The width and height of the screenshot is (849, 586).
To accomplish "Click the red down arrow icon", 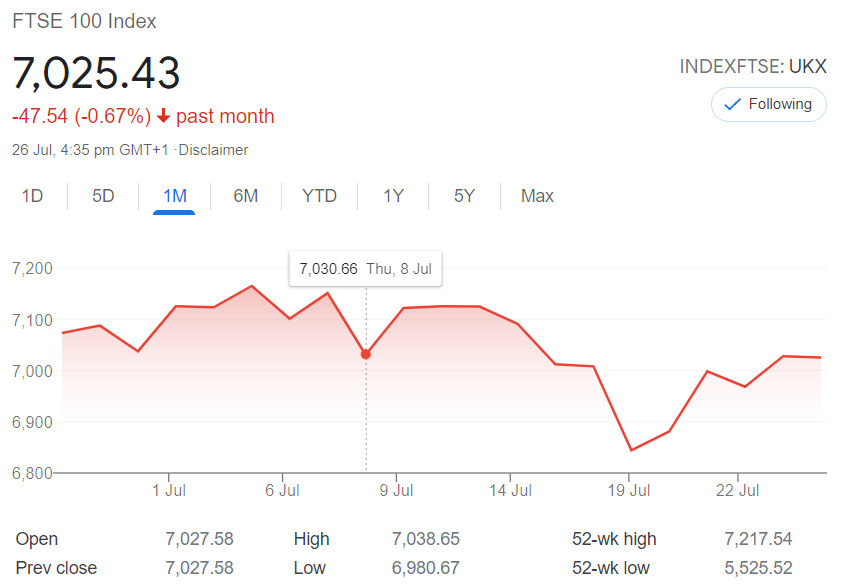I will [164, 117].
